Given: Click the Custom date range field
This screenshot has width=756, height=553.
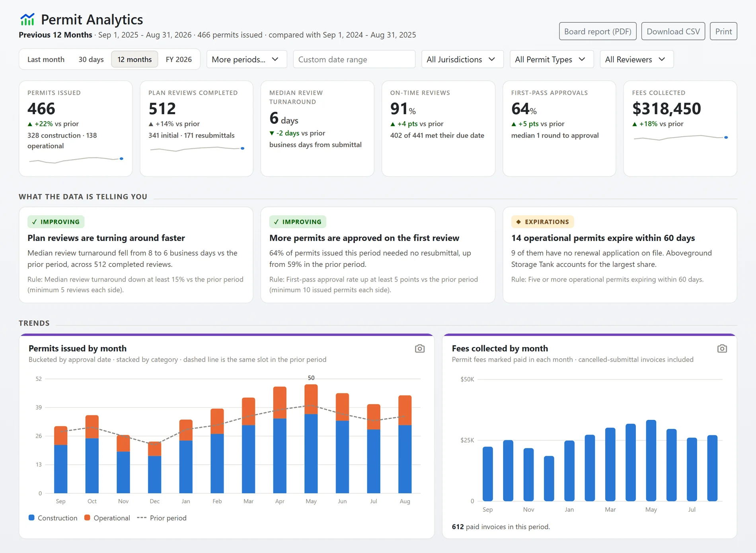Looking at the screenshot, I should [354, 59].
